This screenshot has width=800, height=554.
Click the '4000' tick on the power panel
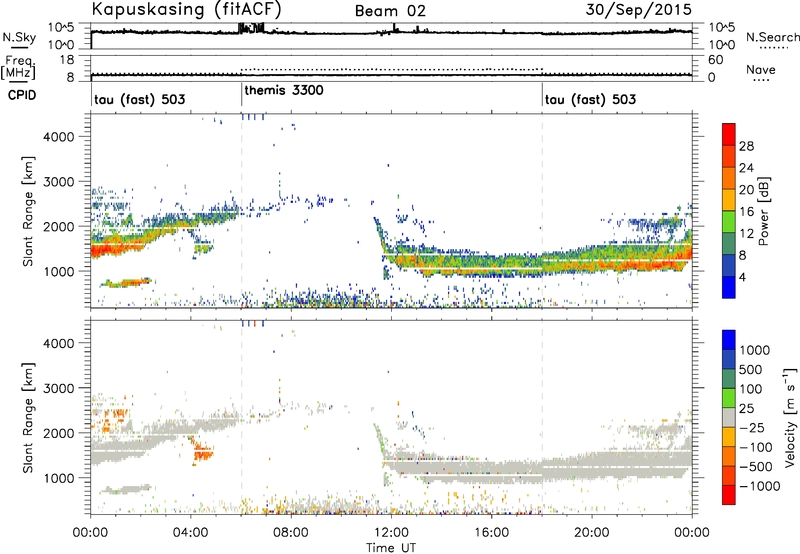coord(59,137)
